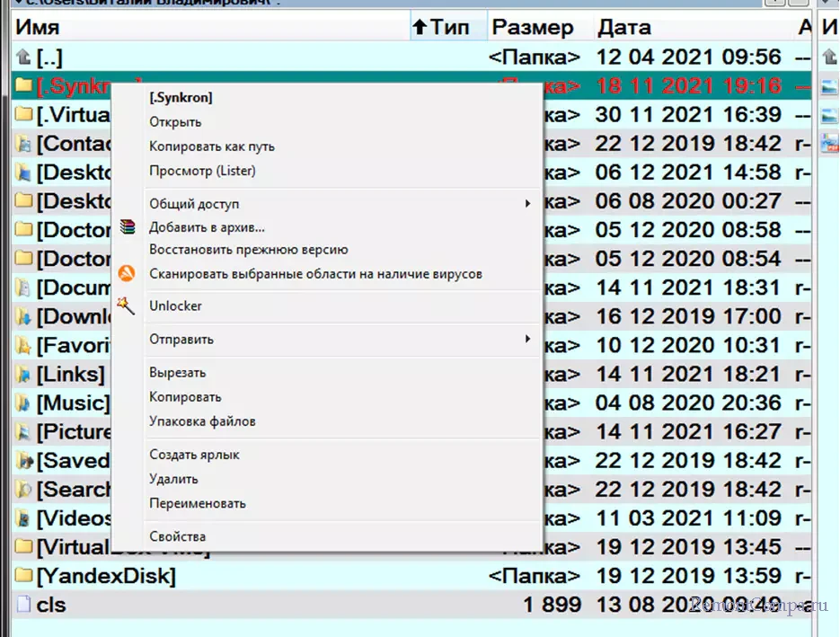Choose Открыть in the context menu
Screen dimensions: 840x637
click(x=175, y=122)
